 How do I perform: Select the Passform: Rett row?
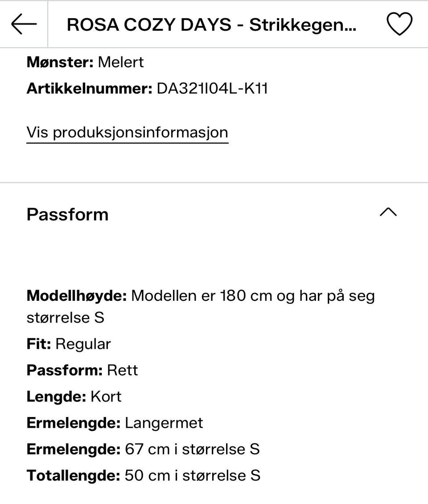(x=82, y=370)
